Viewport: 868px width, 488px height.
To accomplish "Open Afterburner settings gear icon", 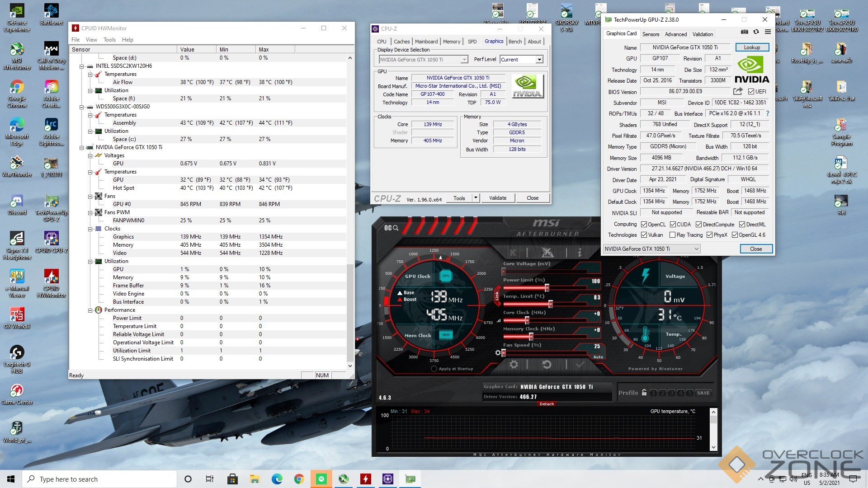I will point(514,364).
